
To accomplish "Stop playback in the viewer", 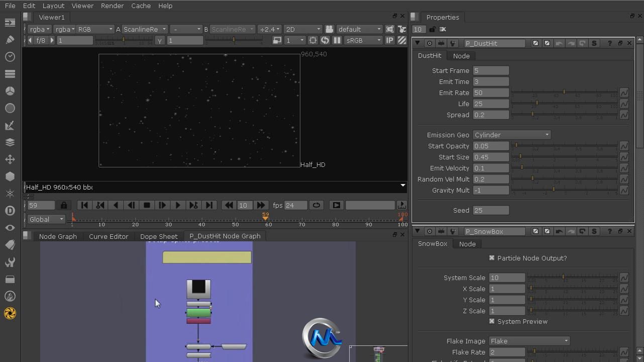I will tap(147, 205).
